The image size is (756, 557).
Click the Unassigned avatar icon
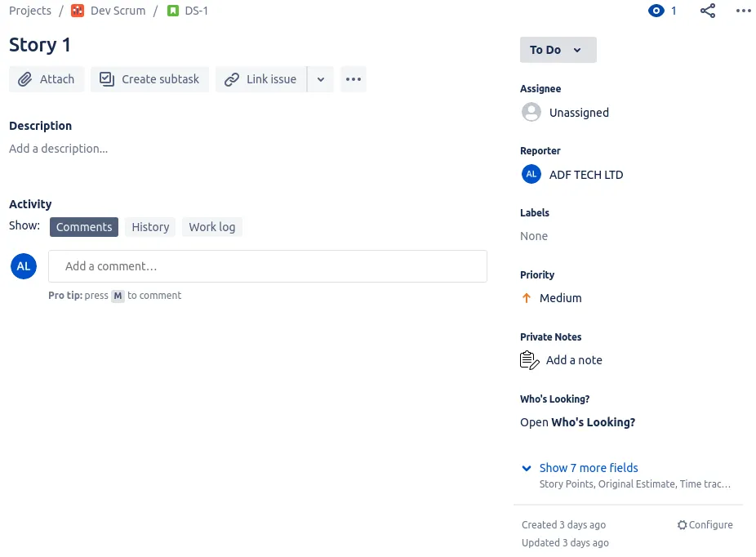tap(531, 113)
